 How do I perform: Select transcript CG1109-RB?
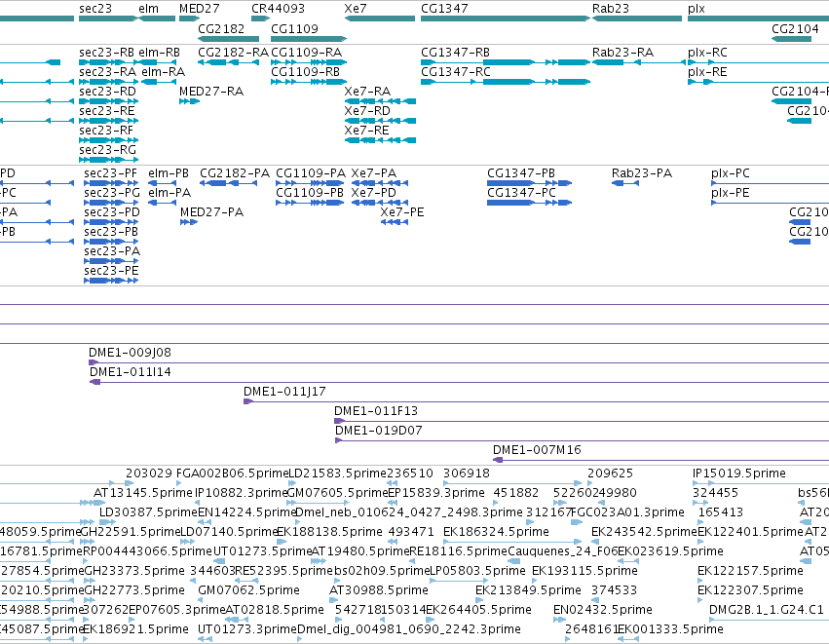309,82
